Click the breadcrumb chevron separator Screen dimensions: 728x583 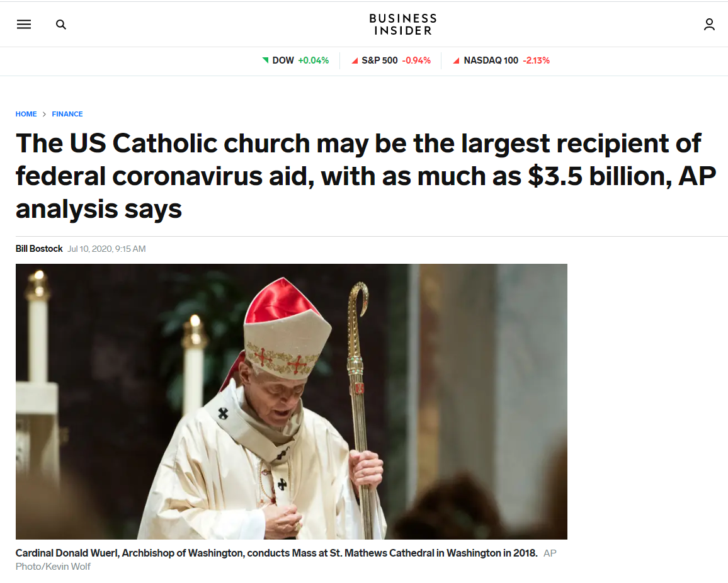[x=44, y=114]
